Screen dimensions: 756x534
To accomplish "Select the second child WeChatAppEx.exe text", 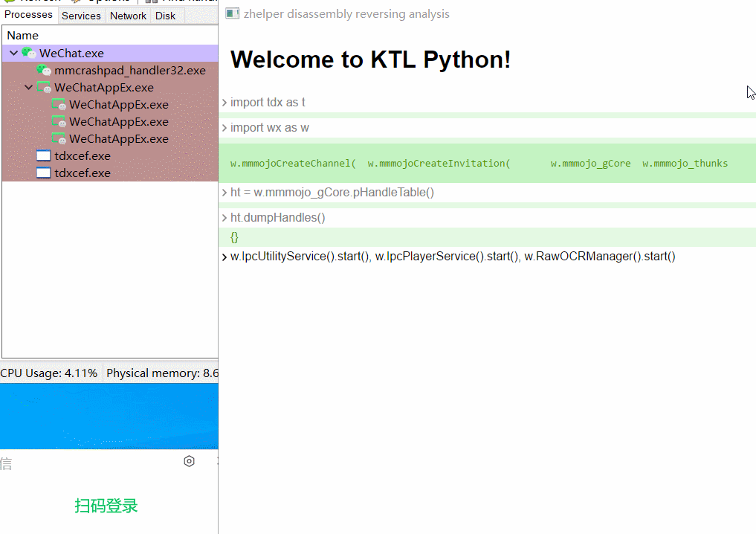I will coord(119,121).
